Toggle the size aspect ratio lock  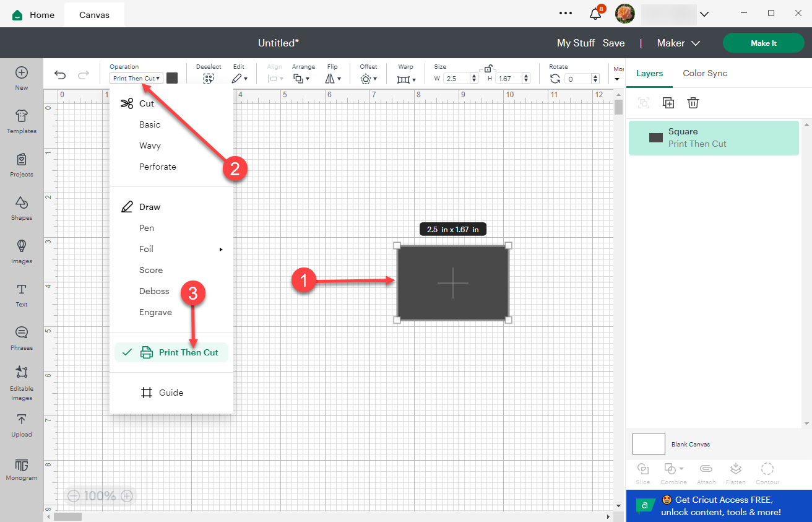point(488,69)
